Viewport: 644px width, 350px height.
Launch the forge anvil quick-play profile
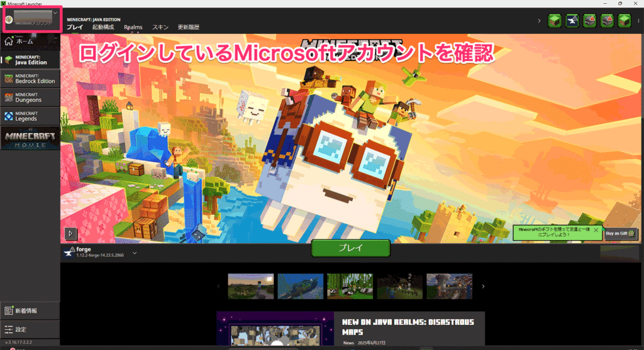point(572,21)
